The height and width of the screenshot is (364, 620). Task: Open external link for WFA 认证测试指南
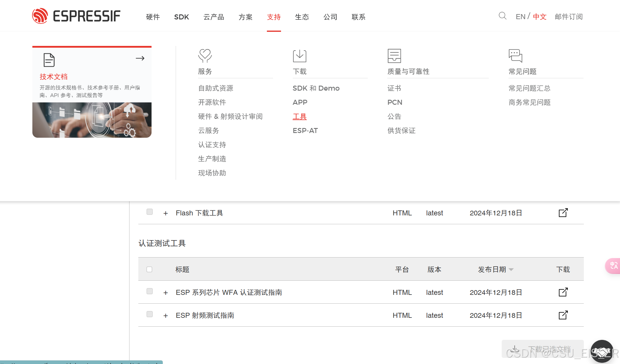tap(563, 292)
